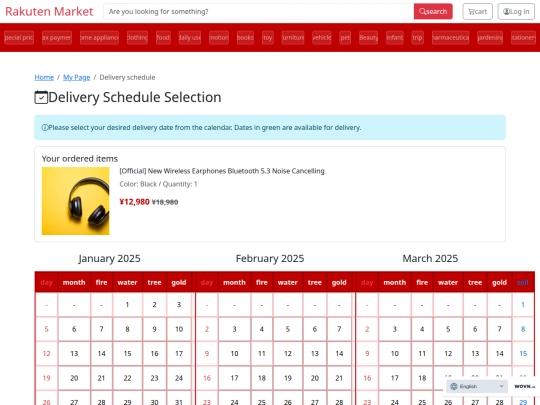The height and width of the screenshot is (405, 540).
Task: Click the globe icon in the language selector
Action: point(454,386)
